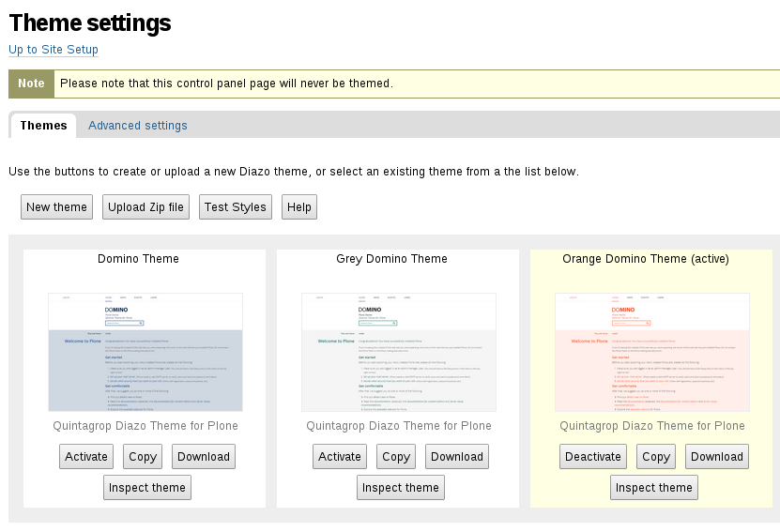The width and height of the screenshot is (780, 532).
Task: Activate the Grey Domino Theme
Action: pyautogui.click(x=340, y=457)
